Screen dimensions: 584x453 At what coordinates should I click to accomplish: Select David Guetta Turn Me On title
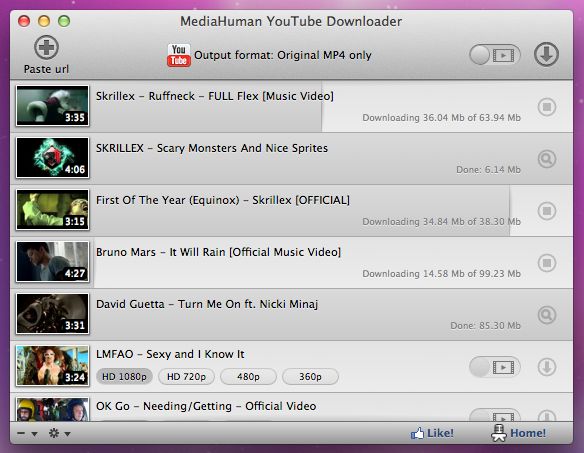tap(207, 304)
